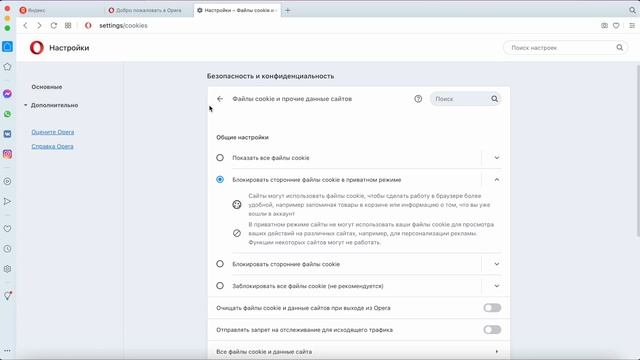The height and width of the screenshot is (360, 640).
Task: Open VK in the sidebar
Action: point(7,134)
